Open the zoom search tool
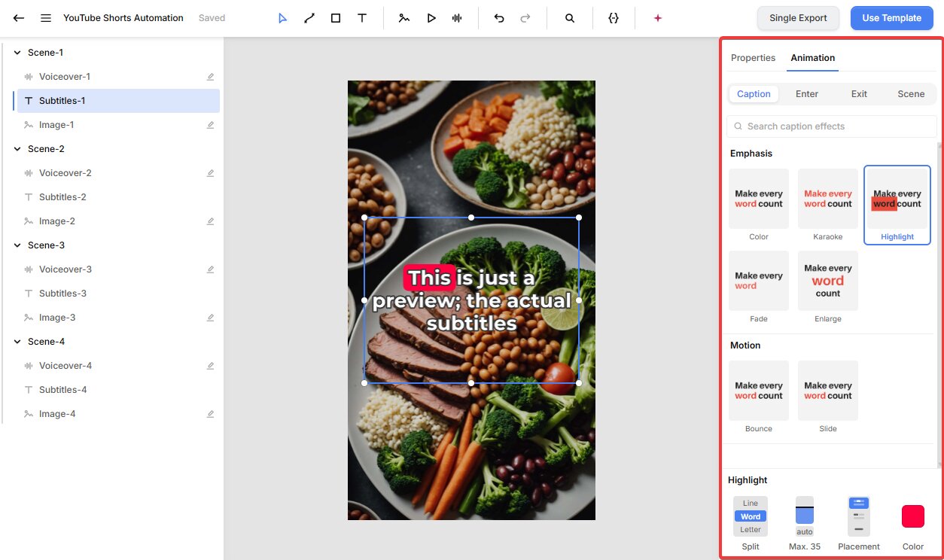Viewport: 944px width, 560px height. point(570,18)
